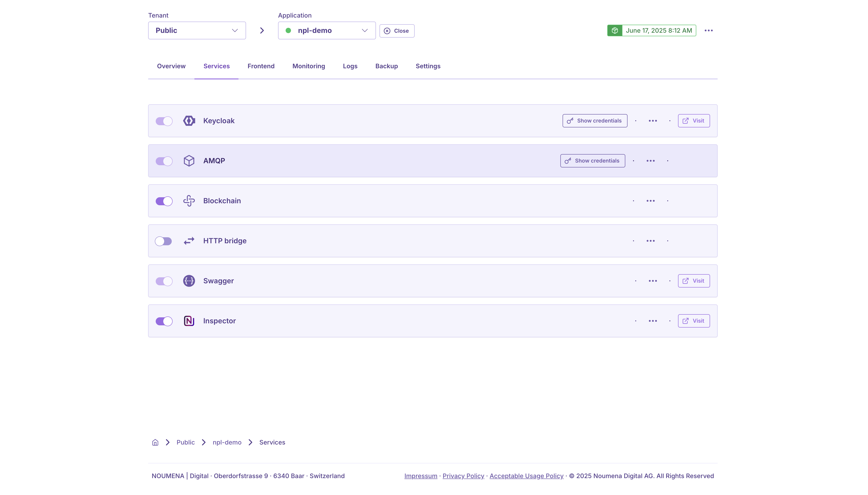868x495 pixels.
Task: Open the Privacy Policy link
Action: coord(463,476)
